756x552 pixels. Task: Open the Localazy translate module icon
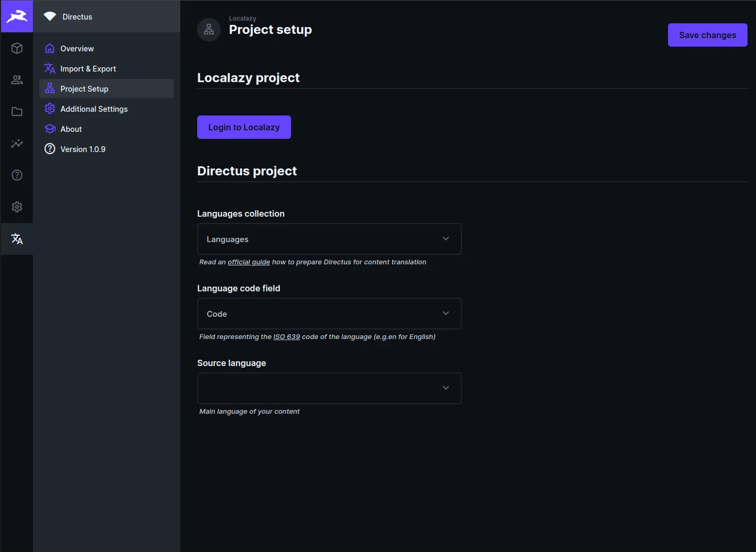pos(17,239)
